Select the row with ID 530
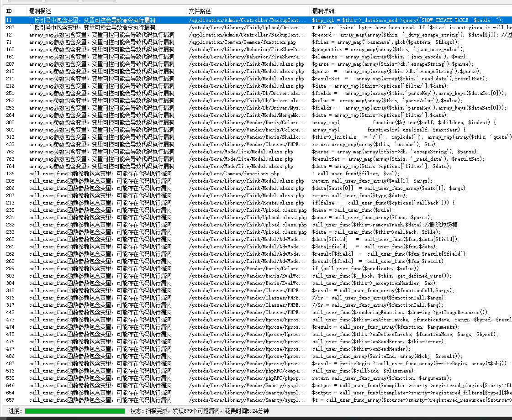Image resolution: width=512 pixels, height=420 pixels. click(259, 378)
